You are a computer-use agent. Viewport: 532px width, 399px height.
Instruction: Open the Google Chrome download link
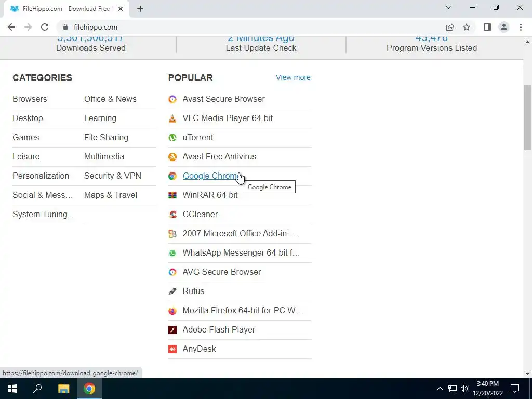coord(211,176)
